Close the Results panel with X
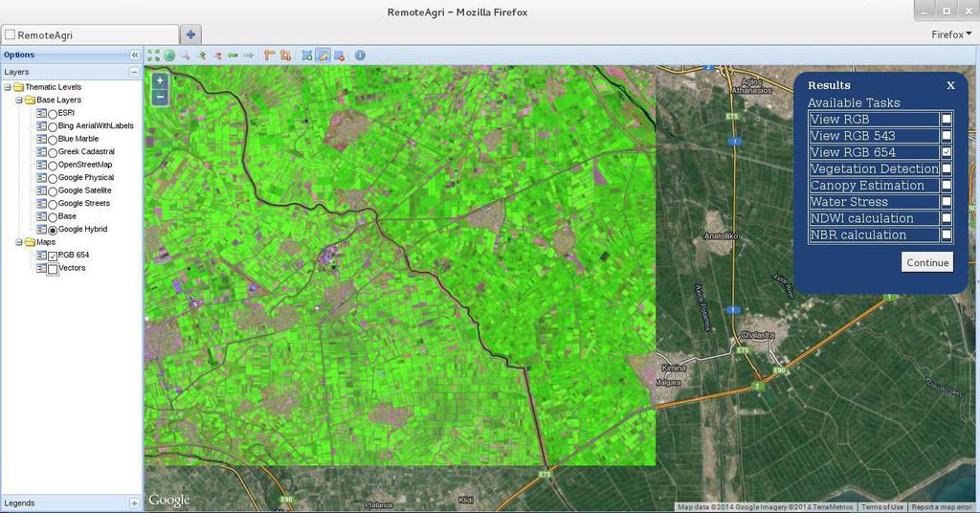The height and width of the screenshot is (513, 980). 950,85
